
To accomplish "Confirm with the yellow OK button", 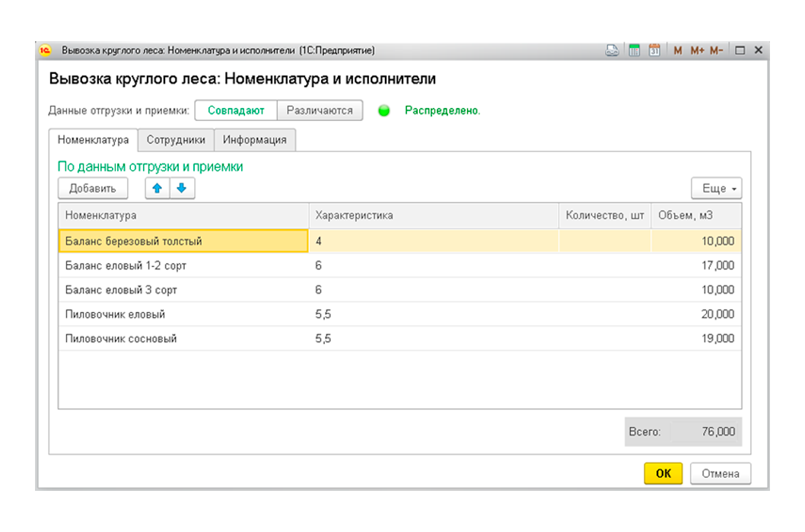I will [x=663, y=473].
